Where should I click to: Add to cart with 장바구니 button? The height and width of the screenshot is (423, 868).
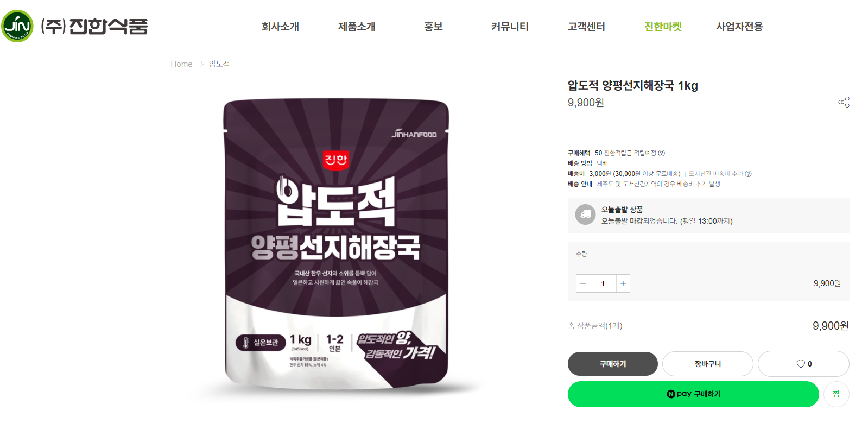click(x=708, y=364)
